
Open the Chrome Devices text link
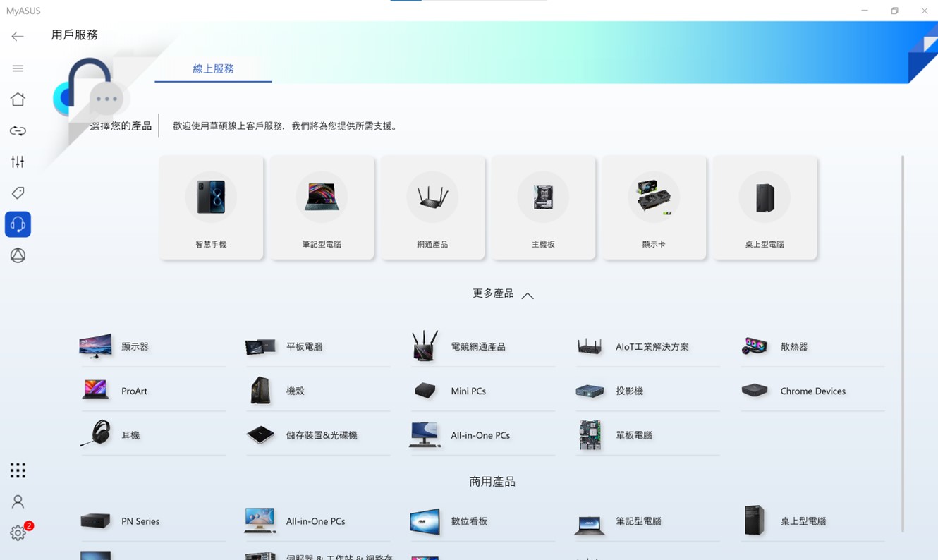pyautogui.click(x=812, y=391)
